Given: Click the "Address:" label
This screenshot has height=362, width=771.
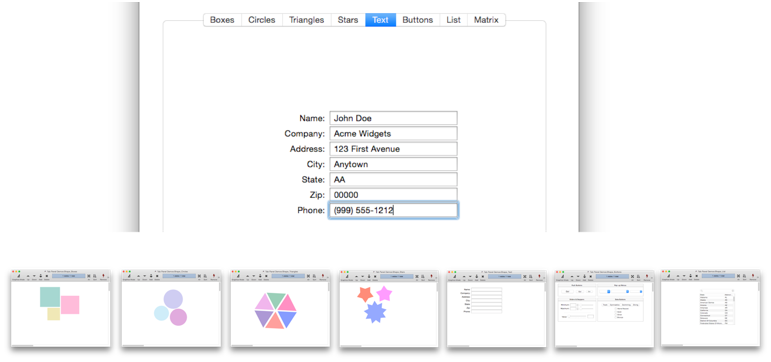Looking at the screenshot, I should (307, 149).
